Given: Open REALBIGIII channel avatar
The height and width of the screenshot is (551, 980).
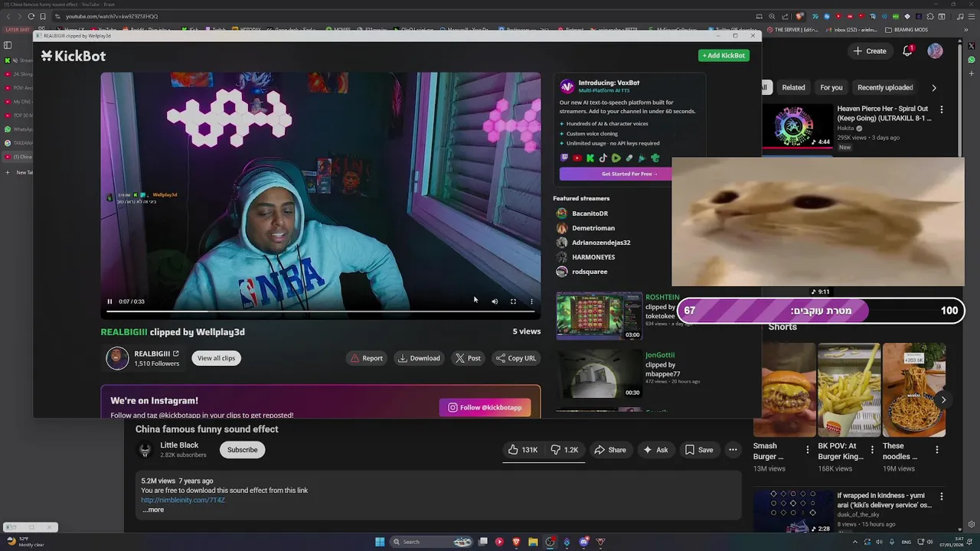Looking at the screenshot, I should (117, 358).
